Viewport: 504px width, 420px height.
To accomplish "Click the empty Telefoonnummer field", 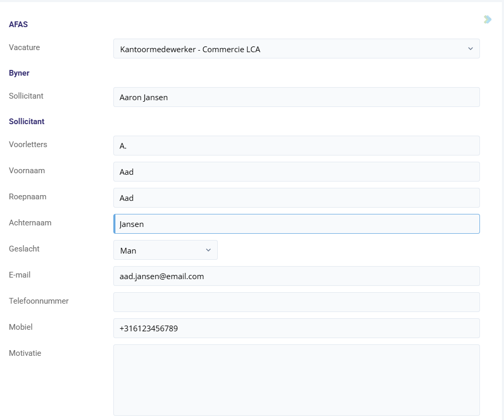I will coord(296,302).
